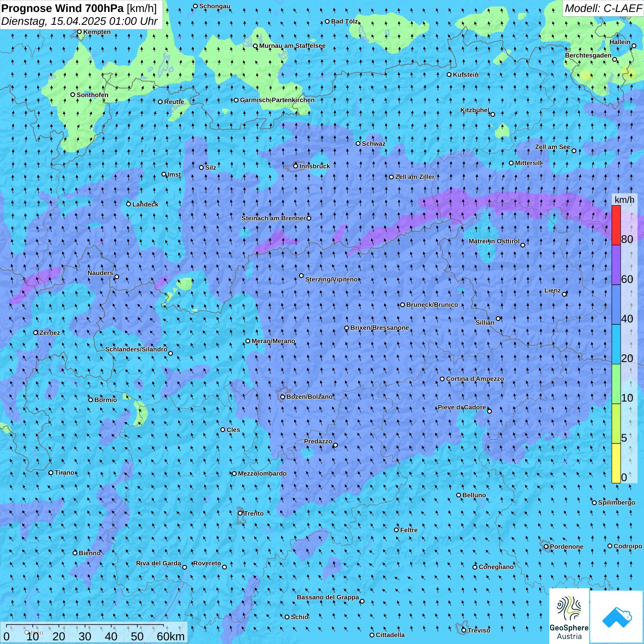Click the 'Kempten' label
The height and width of the screenshot is (644, 644).
tap(97, 32)
